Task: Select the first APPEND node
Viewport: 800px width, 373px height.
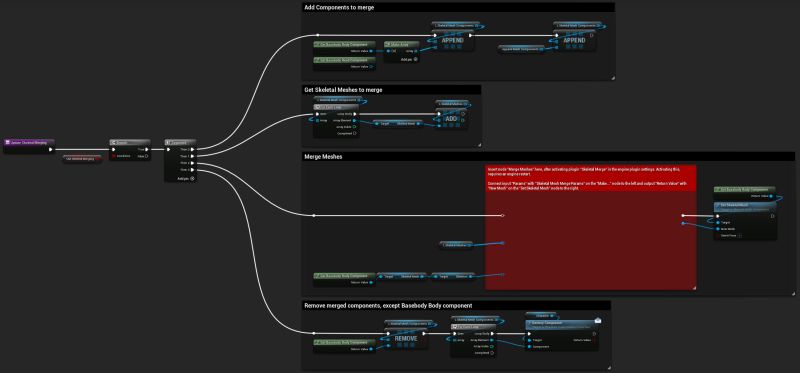Action: click(452, 41)
